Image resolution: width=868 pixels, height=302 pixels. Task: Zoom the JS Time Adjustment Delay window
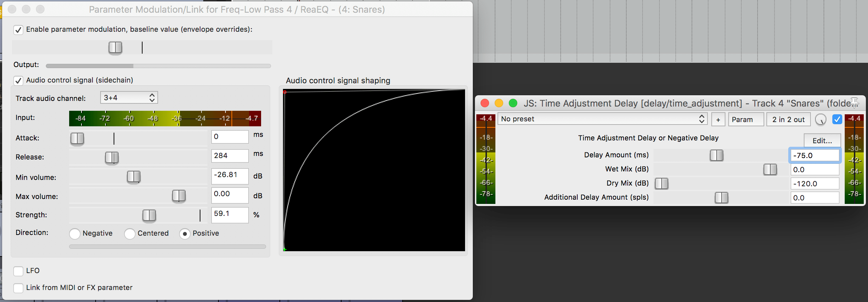click(513, 103)
